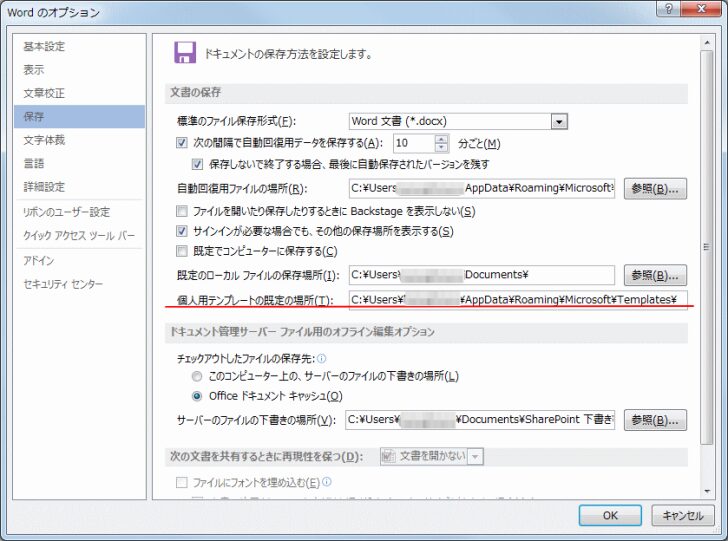Screen dimensions: 728x541
Task: Click the info icon beside チェックアウトしたファイルの保存先
Action: [x=322, y=358]
